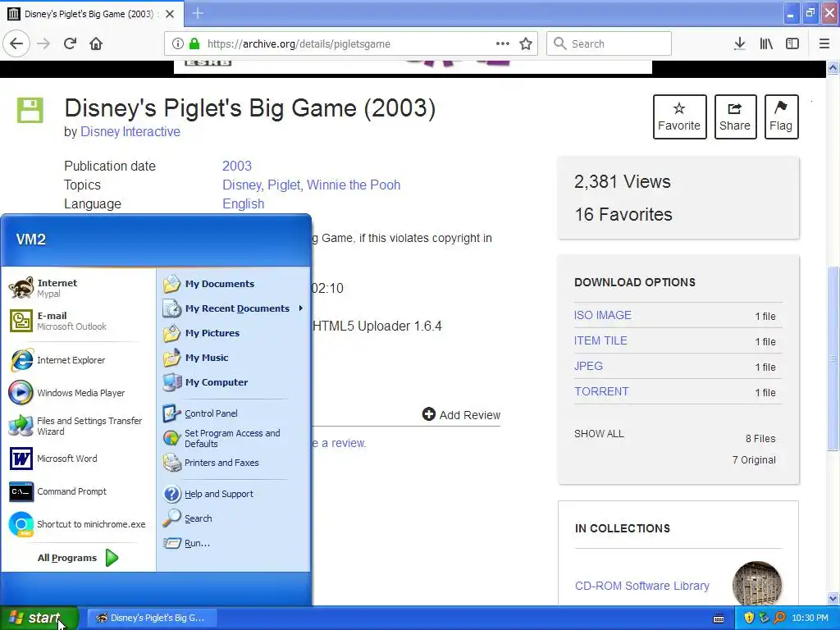
Task: Click SHOW ALL download files
Action: pos(599,434)
